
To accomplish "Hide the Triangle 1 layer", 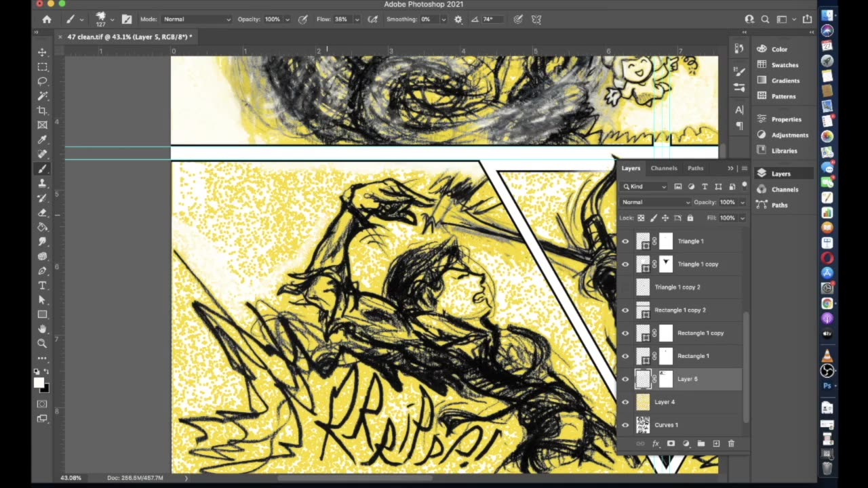I will (625, 241).
